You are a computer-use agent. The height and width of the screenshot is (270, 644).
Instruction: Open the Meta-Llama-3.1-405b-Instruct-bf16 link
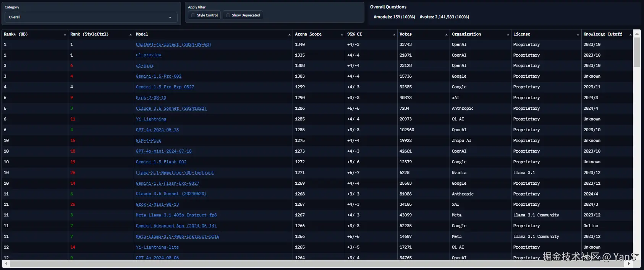pos(178,237)
